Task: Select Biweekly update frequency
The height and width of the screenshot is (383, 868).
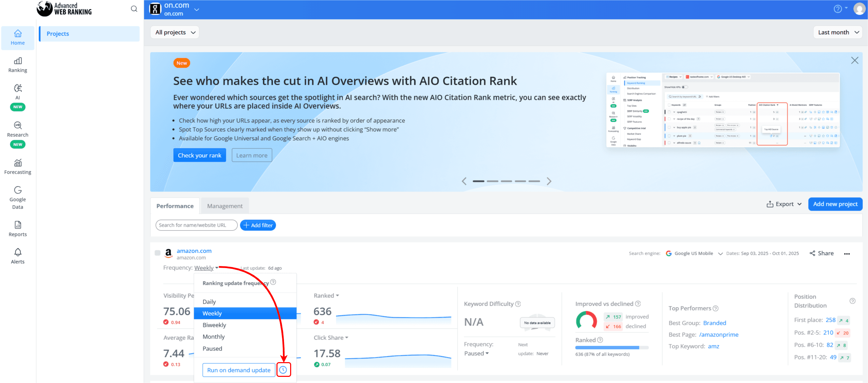Action: point(245,325)
